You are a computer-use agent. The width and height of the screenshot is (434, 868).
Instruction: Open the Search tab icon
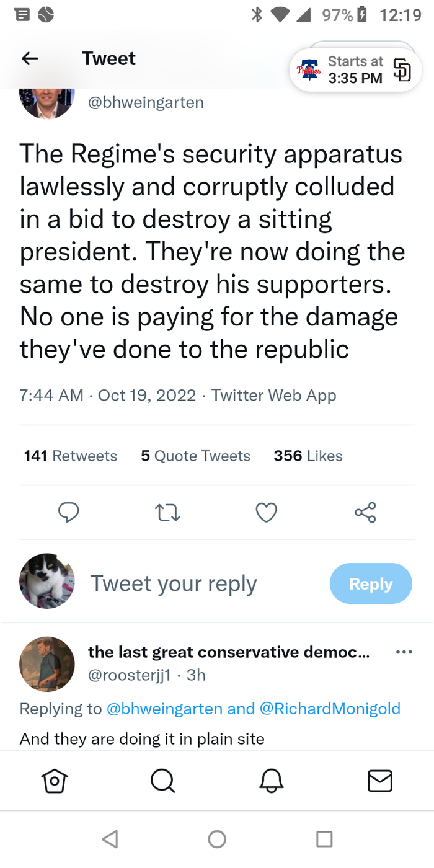pos(162,781)
